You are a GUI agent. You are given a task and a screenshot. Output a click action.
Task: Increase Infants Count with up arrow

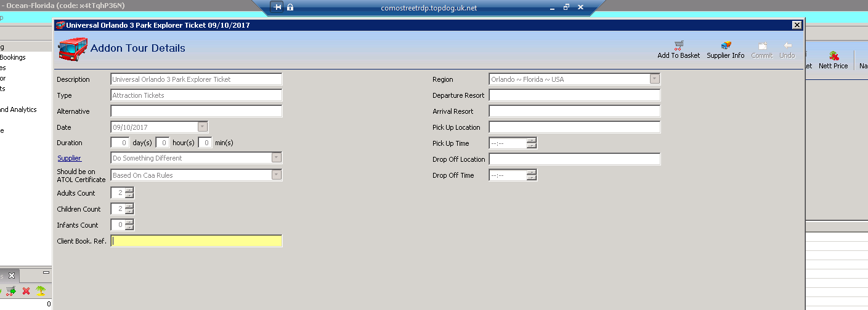(x=129, y=222)
